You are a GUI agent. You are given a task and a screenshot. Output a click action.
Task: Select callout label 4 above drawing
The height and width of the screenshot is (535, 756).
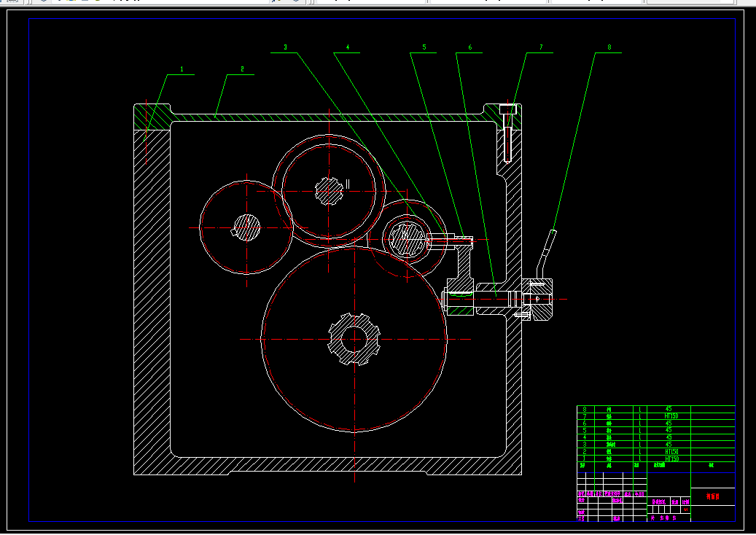[x=348, y=47]
